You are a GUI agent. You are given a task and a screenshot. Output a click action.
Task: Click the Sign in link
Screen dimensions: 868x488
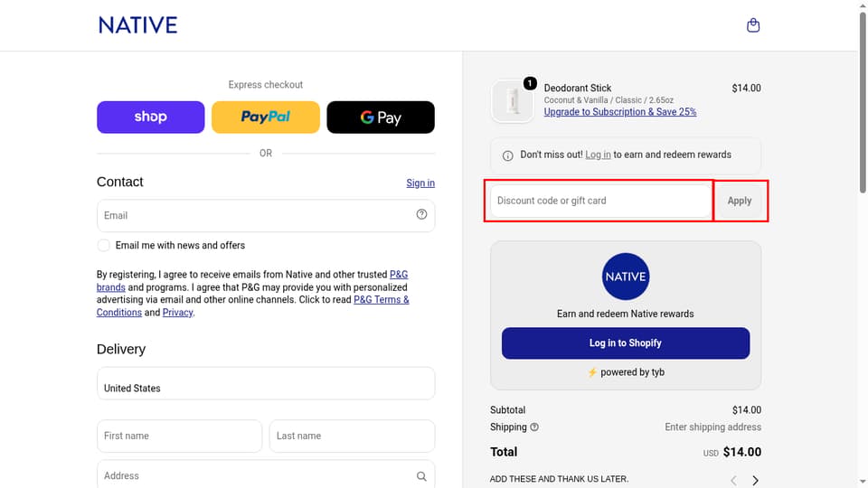[420, 183]
